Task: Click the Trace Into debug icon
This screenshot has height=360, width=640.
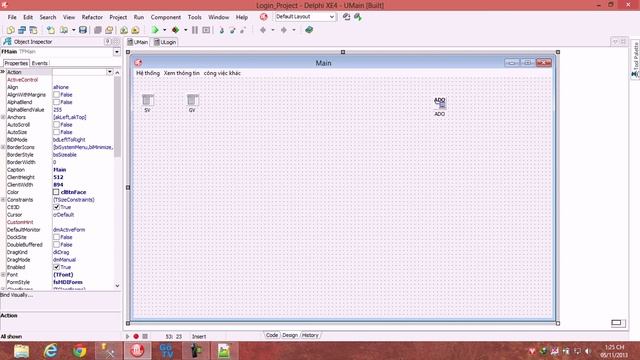Action: click(222, 30)
